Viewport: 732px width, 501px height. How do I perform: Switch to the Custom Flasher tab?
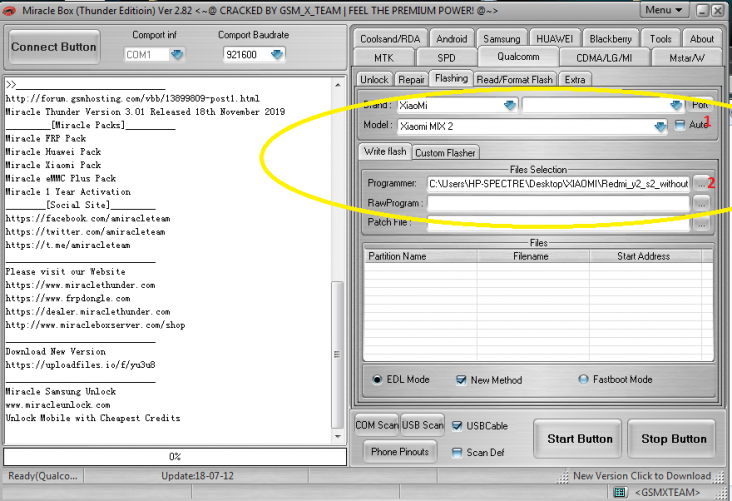[x=445, y=153]
